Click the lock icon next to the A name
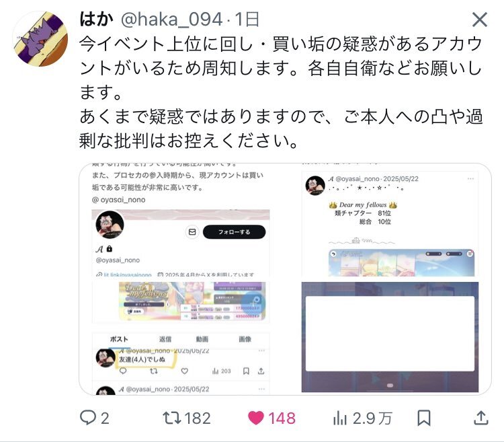Image resolution: width=504 pixels, height=442 pixels. click(x=110, y=248)
